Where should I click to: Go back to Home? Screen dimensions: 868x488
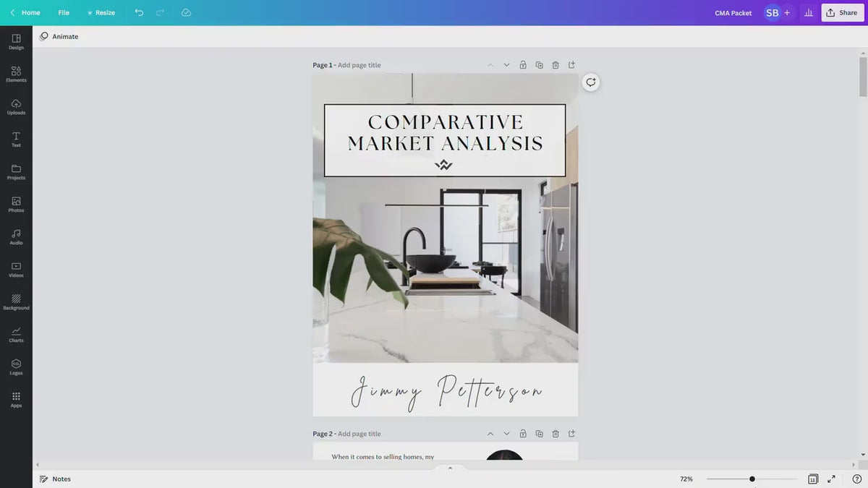click(x=25, y=12)
